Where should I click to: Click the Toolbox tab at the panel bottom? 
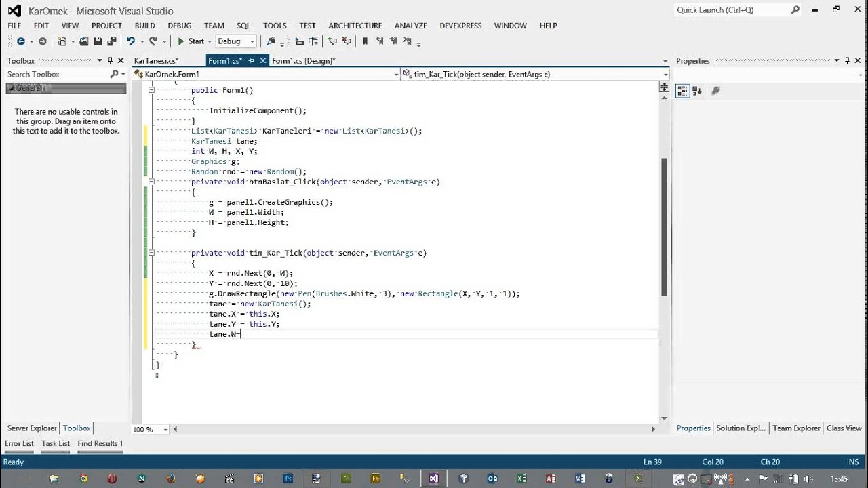click(77, 428)
